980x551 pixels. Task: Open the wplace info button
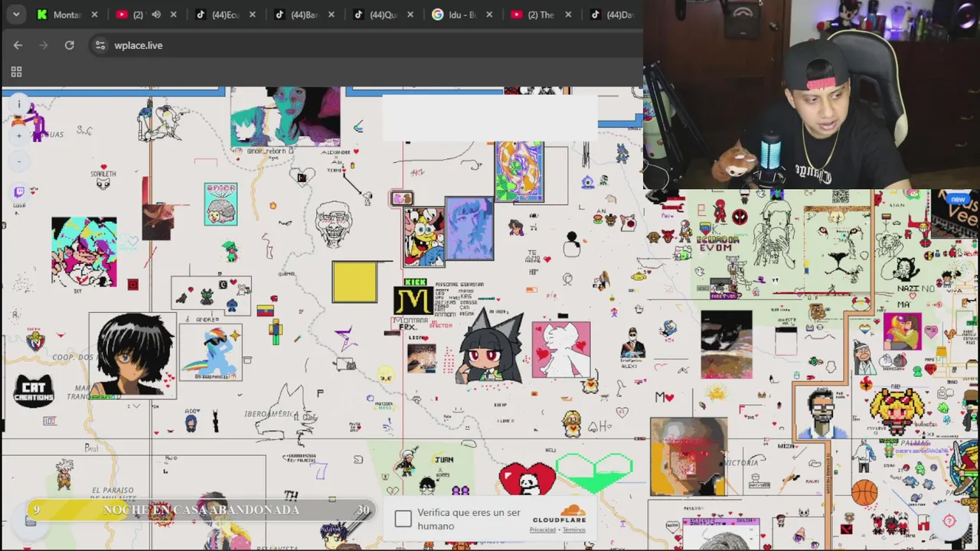point(20,104)
